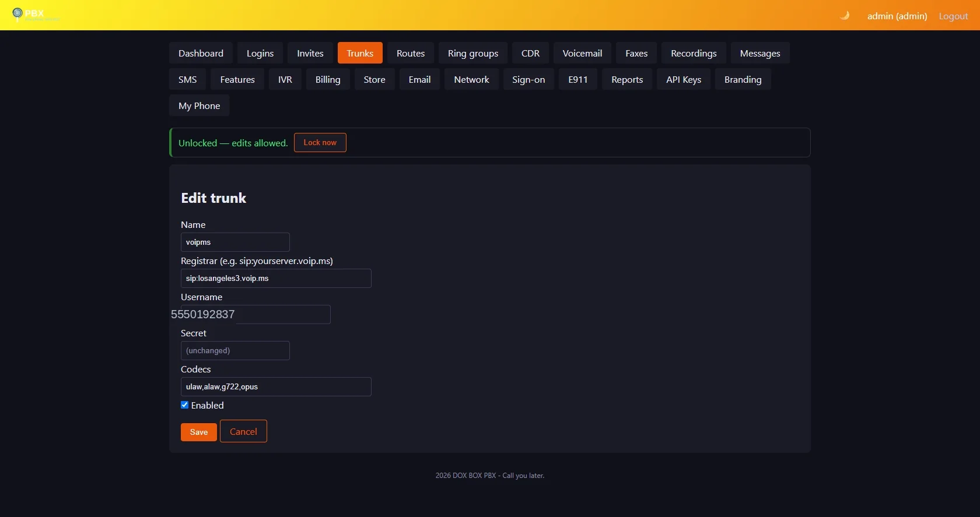Open the Store tab

pyautogui.click(x=374, y=79)
